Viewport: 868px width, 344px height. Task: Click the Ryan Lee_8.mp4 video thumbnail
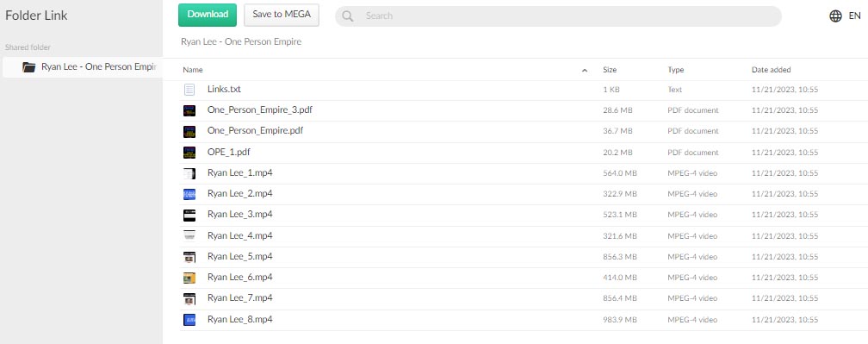click(189, 320)
